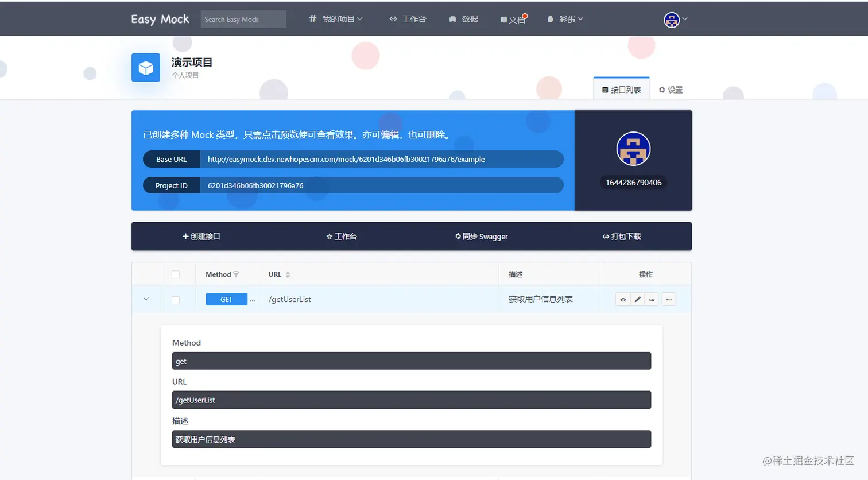Click the 操作 column header
This screenshot has height=480, width=868.
[x=646, y=274]
